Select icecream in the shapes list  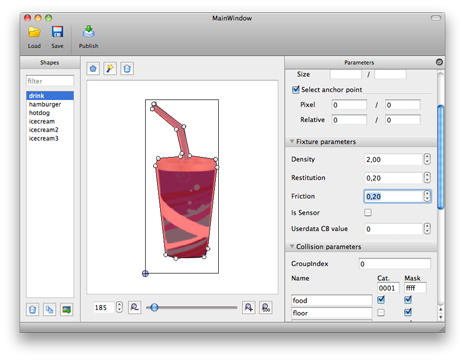click(50, 121)
